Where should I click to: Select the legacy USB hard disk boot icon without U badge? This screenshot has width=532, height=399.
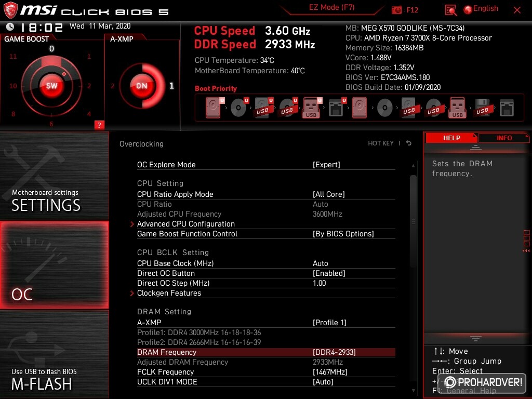pos(409,108)
